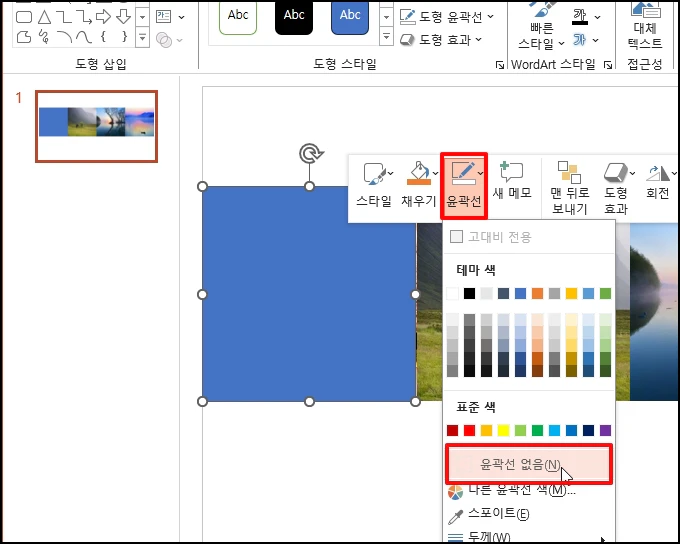Screen dimensions: 680x544
Task: Pick the gold theme color swatch
Action: 572,294
